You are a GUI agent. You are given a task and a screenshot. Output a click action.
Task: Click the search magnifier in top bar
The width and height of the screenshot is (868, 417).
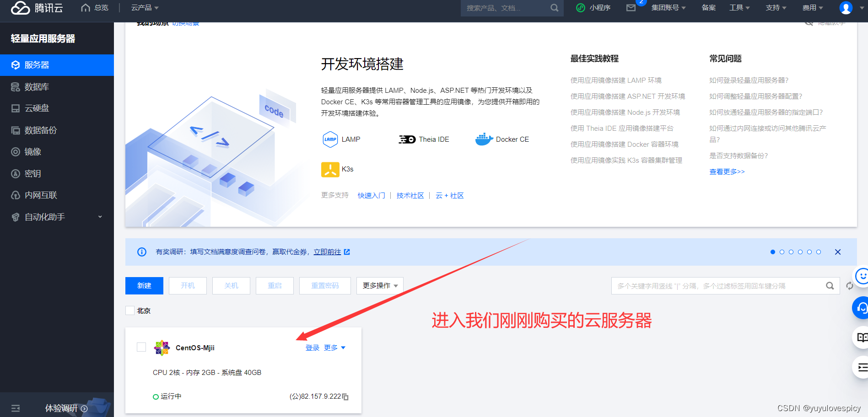click(x=554, y=8)
